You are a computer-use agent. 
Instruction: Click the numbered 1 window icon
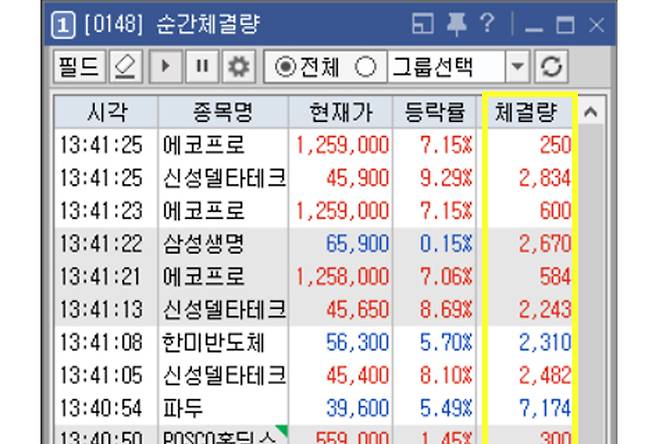click(x=60, y=26)
